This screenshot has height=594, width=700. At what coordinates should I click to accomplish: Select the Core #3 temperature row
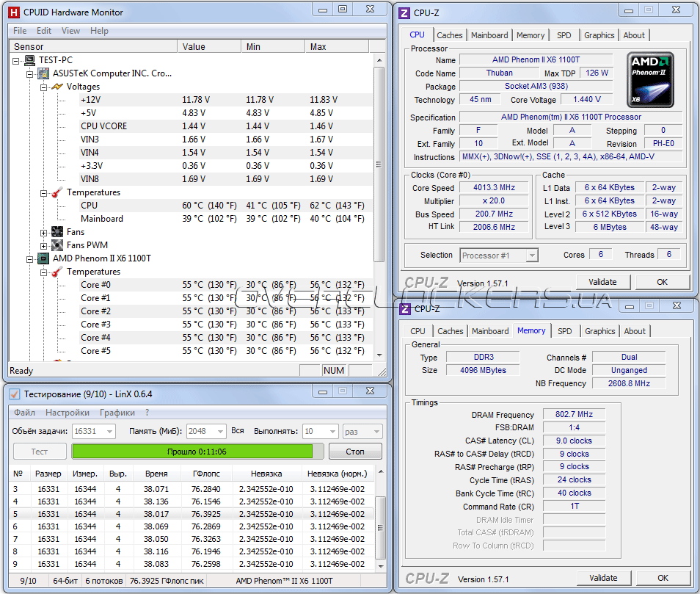[x=95, y=325]
